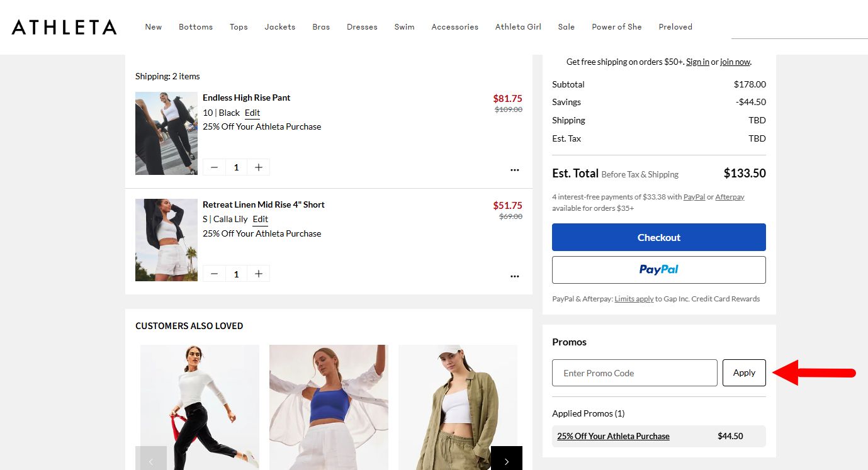Click the blue crop top product thumbnail
The height and width of the screenshot is (470, 868).
328,407
